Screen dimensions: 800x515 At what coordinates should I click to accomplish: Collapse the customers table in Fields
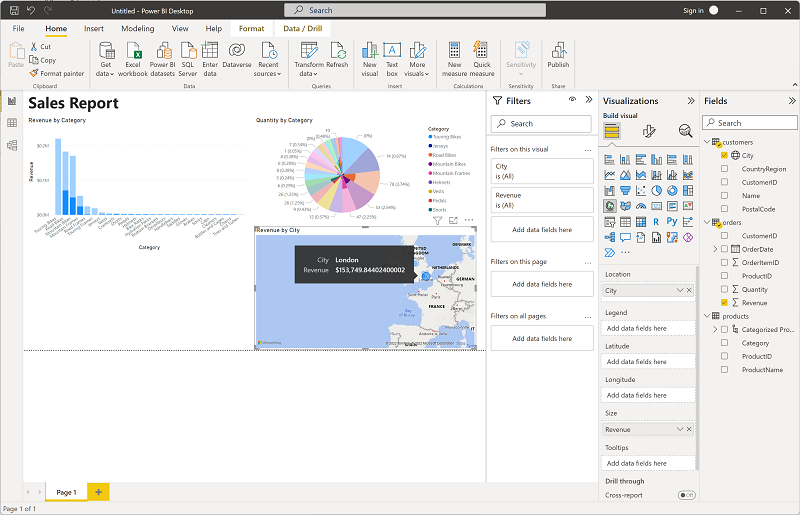point(707,142)
